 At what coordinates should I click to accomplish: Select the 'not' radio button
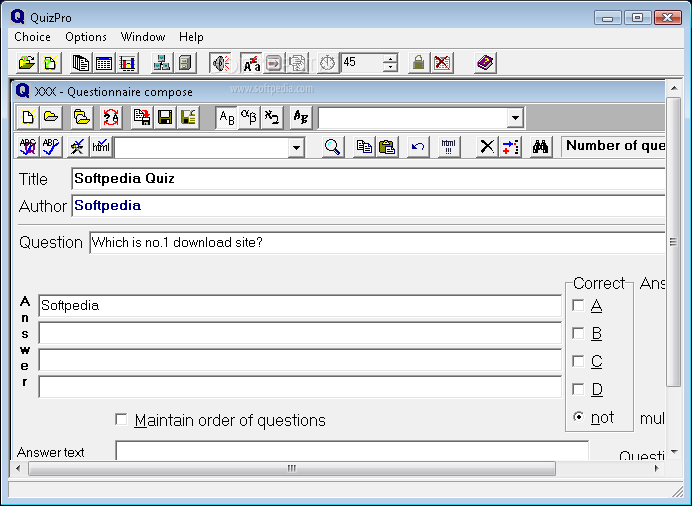[x=578, y=417]
